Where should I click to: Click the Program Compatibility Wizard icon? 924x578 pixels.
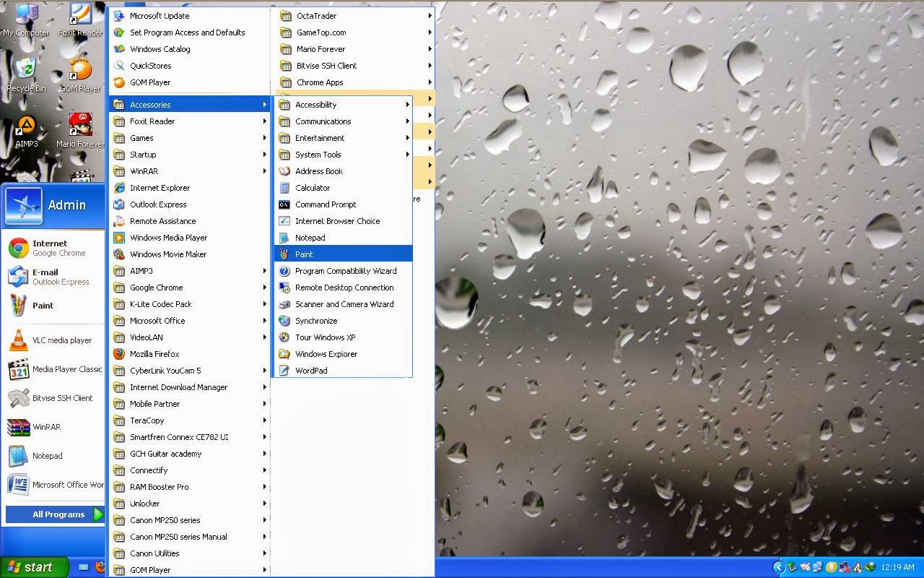[284, 271]
